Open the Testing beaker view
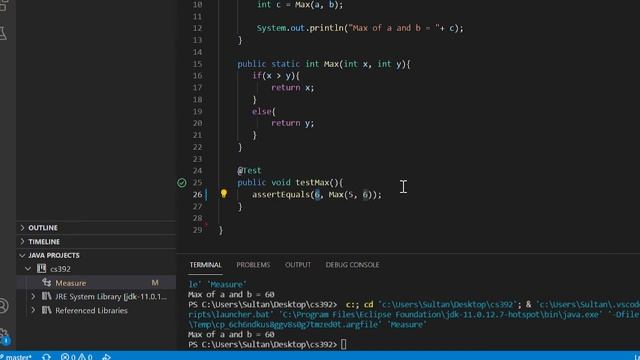The image size is (640, 360). coord(3,33)
